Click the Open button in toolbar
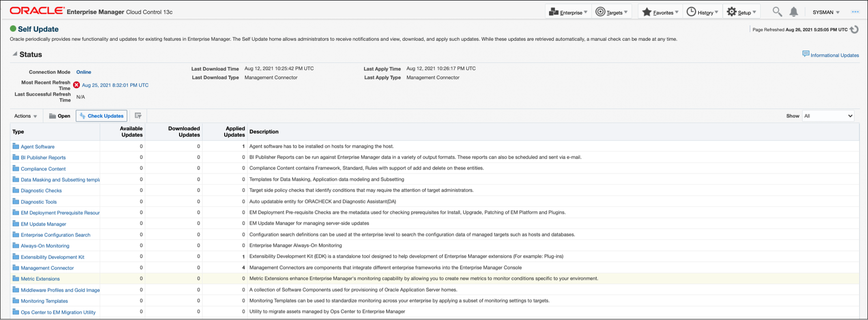 click(60, 116)
